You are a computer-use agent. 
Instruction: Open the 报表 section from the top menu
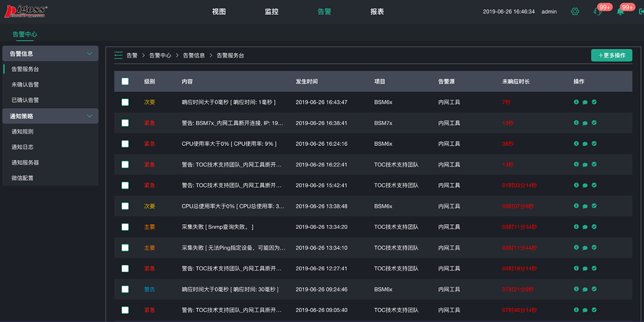(377, 11)
